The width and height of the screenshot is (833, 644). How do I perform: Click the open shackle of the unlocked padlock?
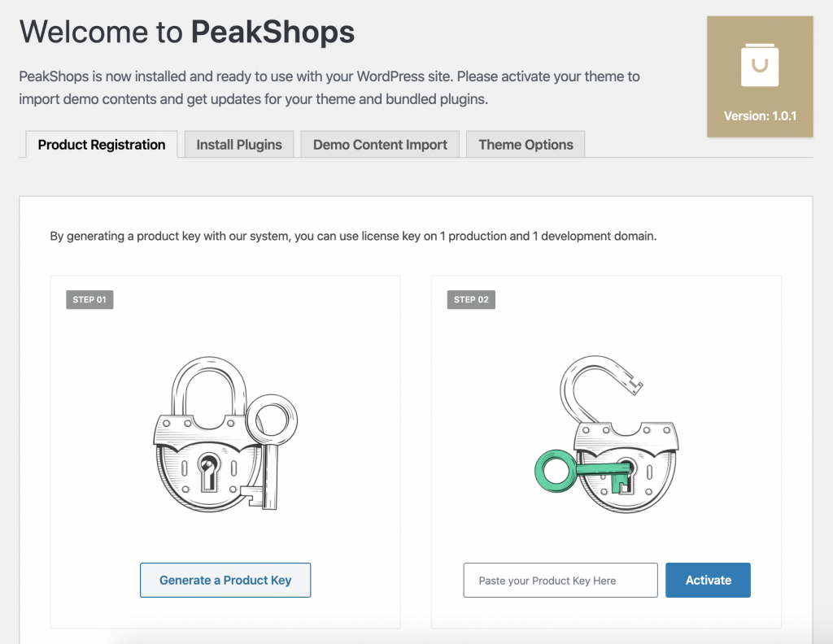600,388
